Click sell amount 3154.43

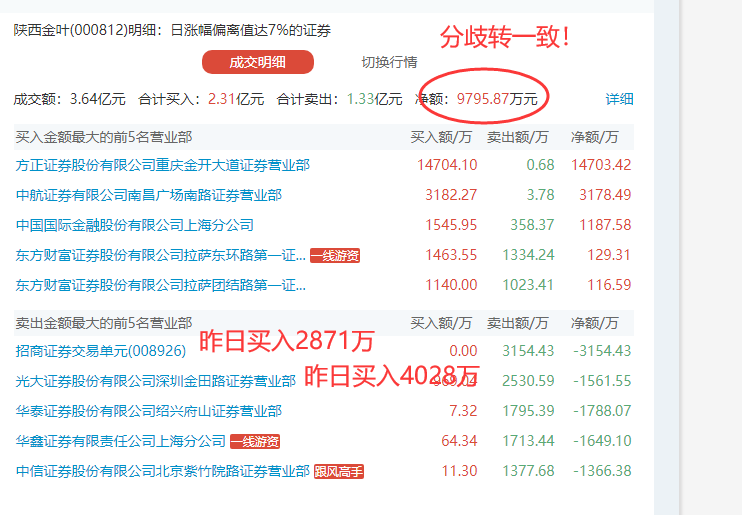528,351
